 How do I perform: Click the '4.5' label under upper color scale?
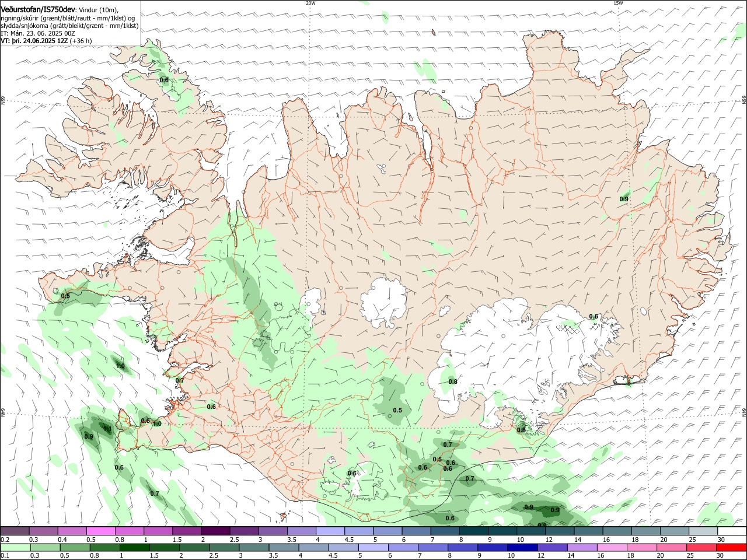click(349, 540)
